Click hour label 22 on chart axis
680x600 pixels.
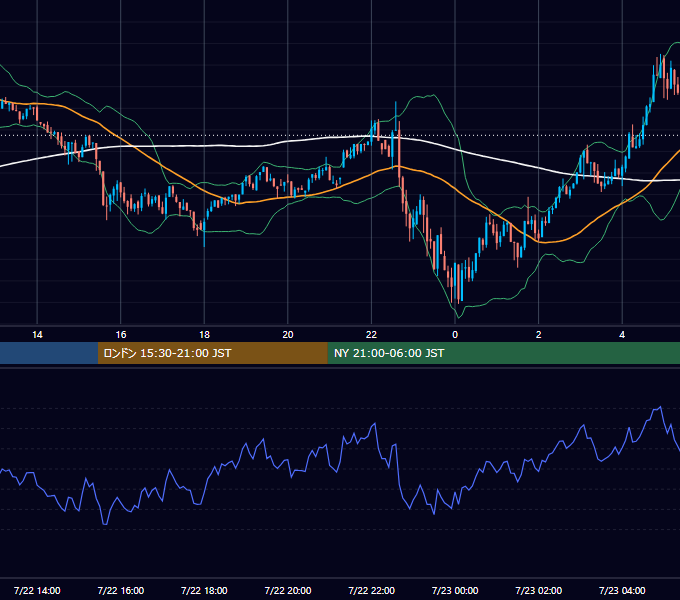pyautogui.click(x=371, y=335)
